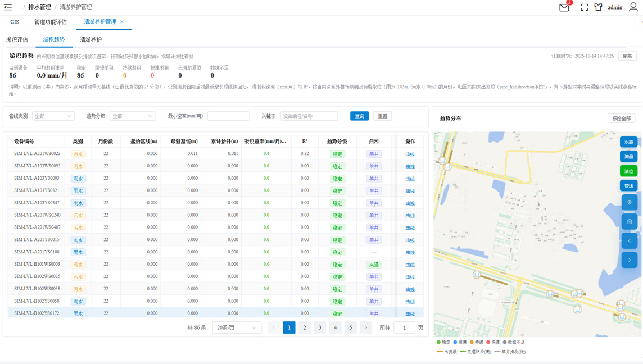Screen dimensions: 643x364
Task: Go to next page arrow
Action: coord(366,327)
